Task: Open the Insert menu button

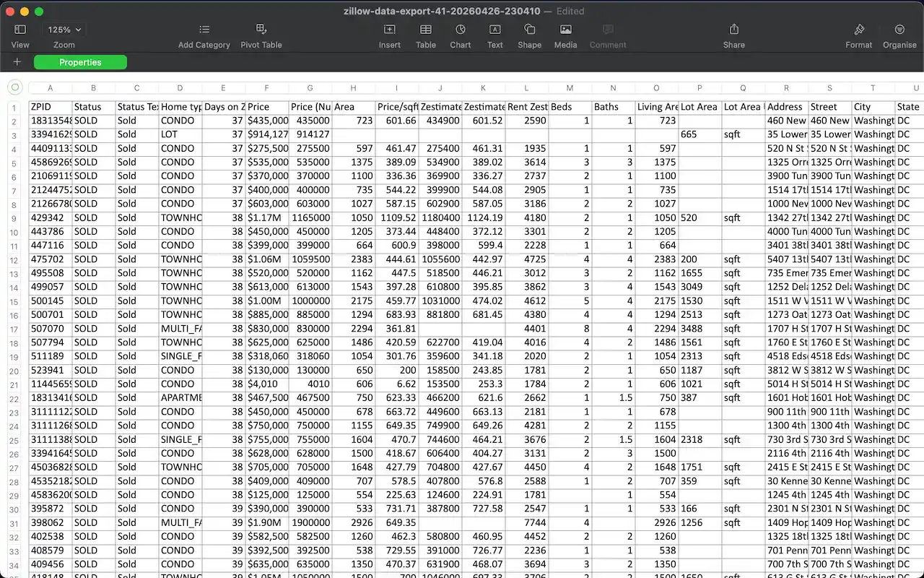Action: [x=390, y=30]
